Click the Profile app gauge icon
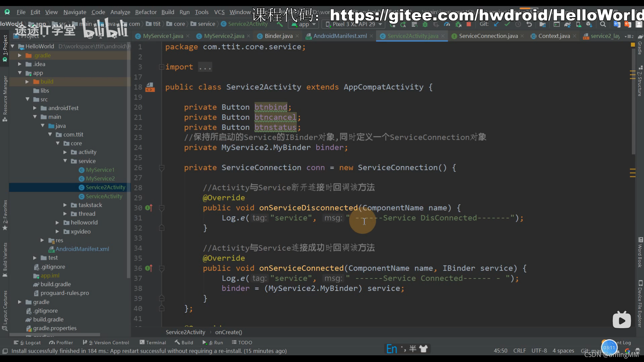This screenshot has height=362, width=644. tap(447, 24)
